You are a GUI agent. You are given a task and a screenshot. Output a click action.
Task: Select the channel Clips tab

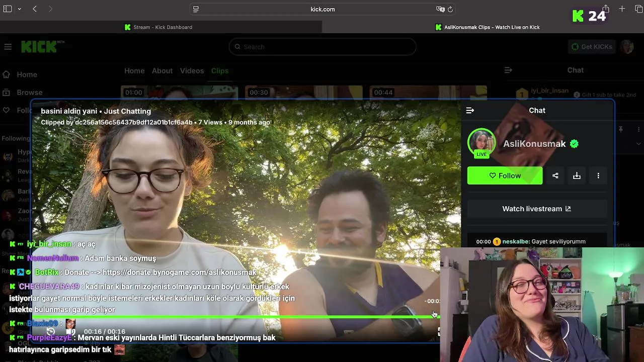[220, 71]
